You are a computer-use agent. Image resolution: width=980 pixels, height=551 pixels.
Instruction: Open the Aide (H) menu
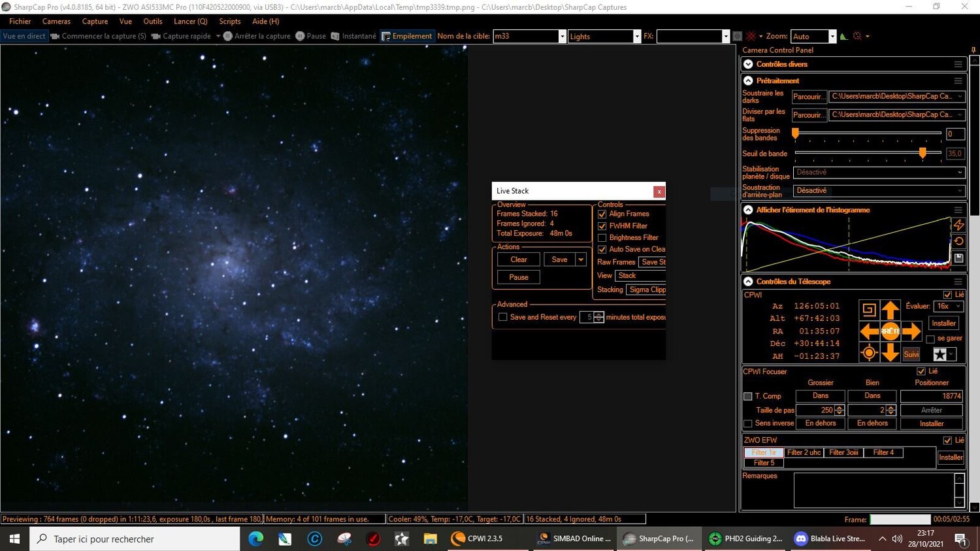(x=266, y=22)
